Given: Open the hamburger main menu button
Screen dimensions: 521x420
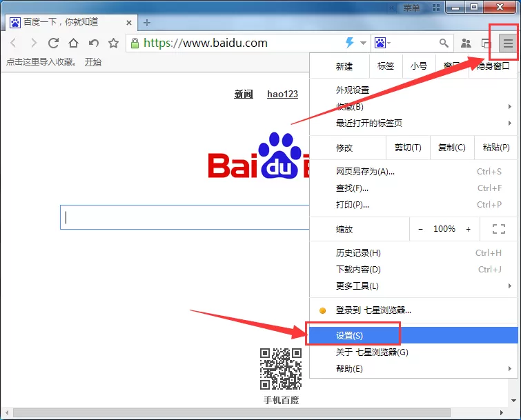Looking at the screenshot, I should pos(508,43).
